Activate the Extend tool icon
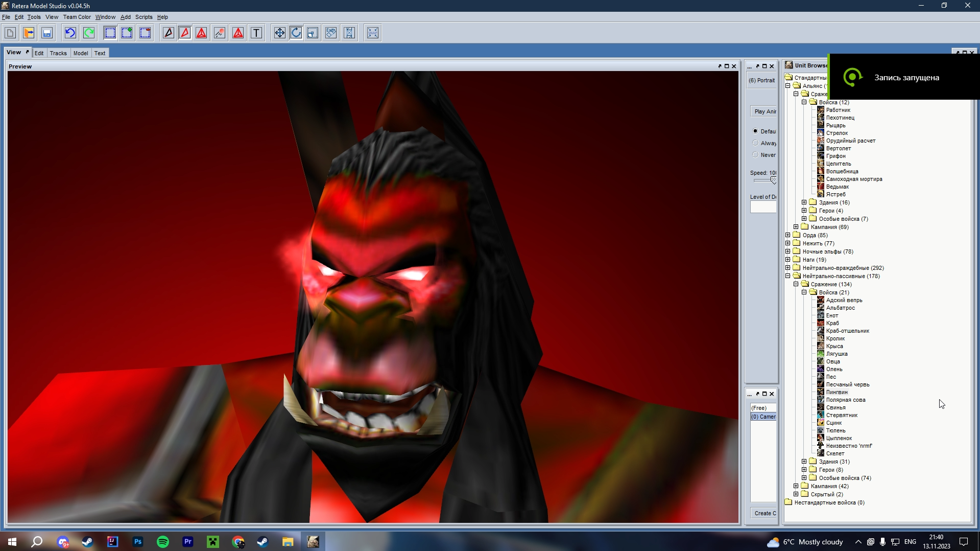 [x=349, y=33]
